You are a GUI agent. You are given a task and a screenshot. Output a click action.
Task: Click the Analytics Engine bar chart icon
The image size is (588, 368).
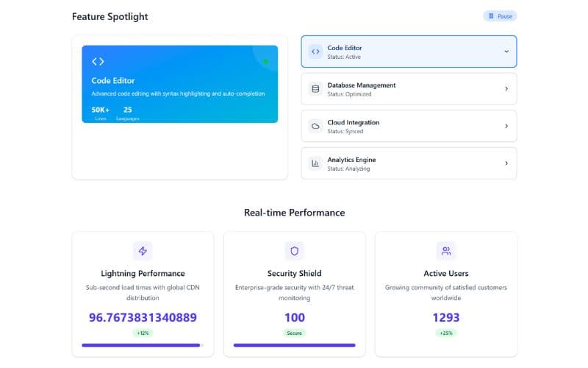point(315,163)
